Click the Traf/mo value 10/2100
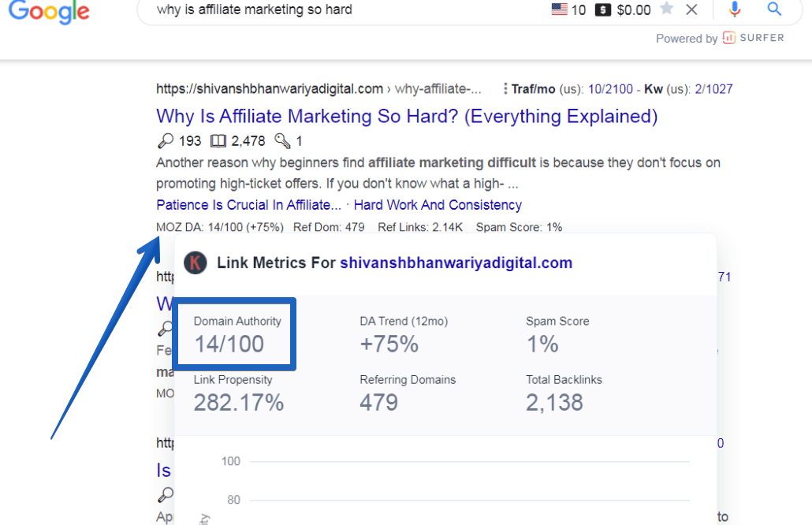The image size is (812, 525). 610,89
